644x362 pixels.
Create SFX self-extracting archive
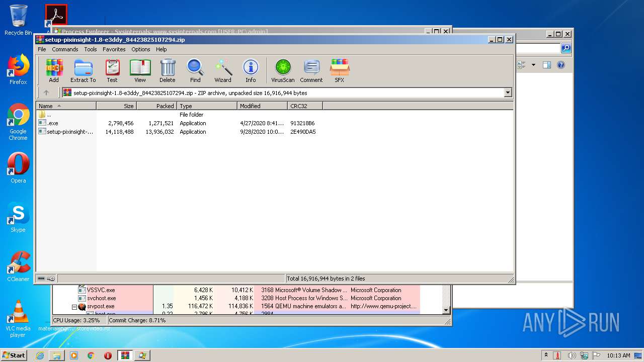[x=340, y=70]
